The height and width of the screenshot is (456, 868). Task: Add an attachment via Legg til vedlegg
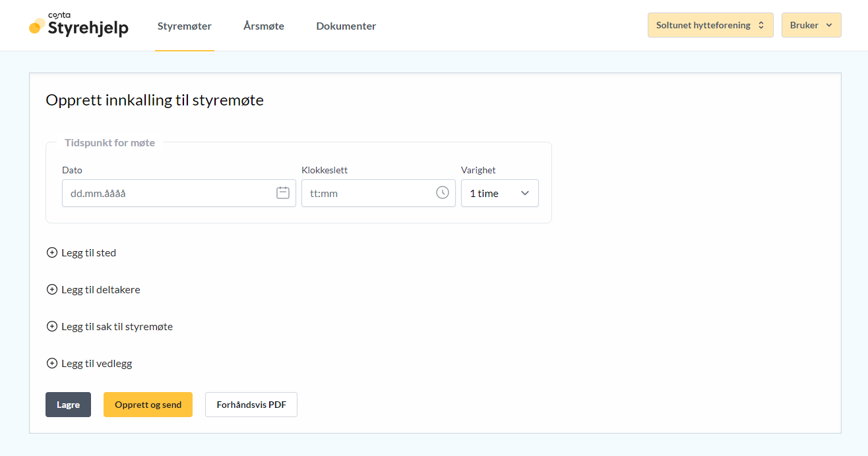[89, 363]
